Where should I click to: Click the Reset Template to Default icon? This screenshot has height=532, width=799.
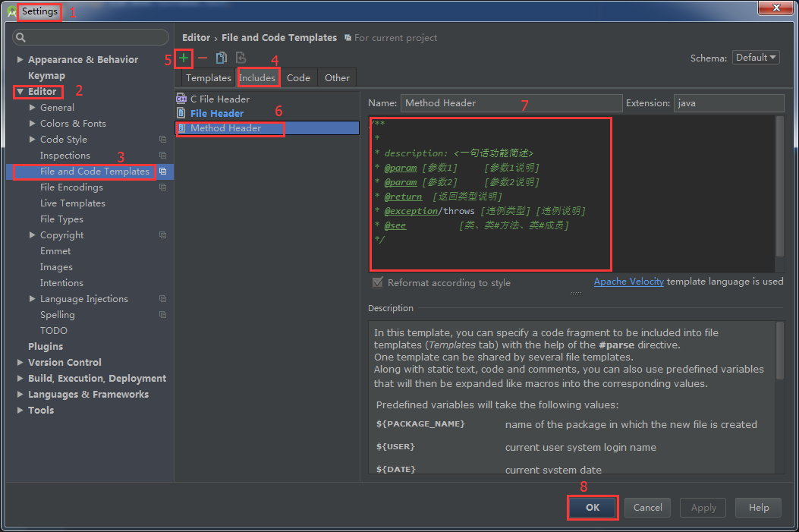pos(240,58)
